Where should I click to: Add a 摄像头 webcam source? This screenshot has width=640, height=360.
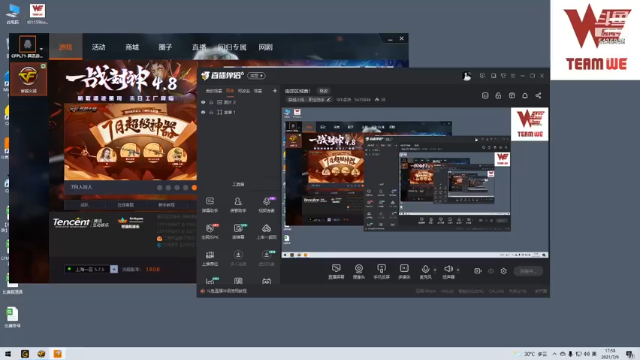pos(358,271)
